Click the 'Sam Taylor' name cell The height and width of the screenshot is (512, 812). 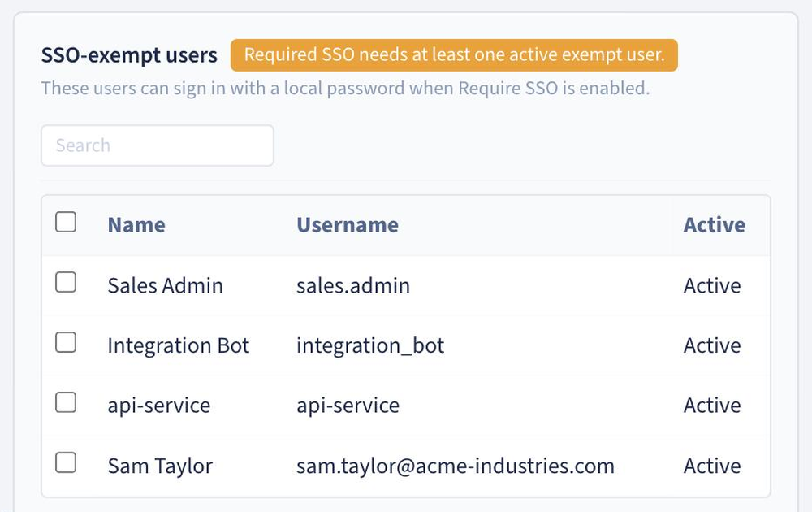[160, 466]
